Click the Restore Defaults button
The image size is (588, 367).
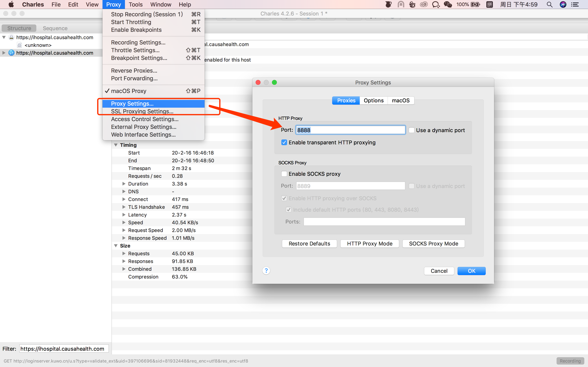coord(309,243)
